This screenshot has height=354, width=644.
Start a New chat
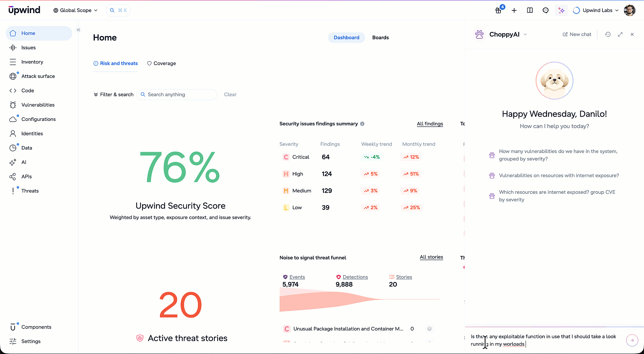(x=577, y=34)
